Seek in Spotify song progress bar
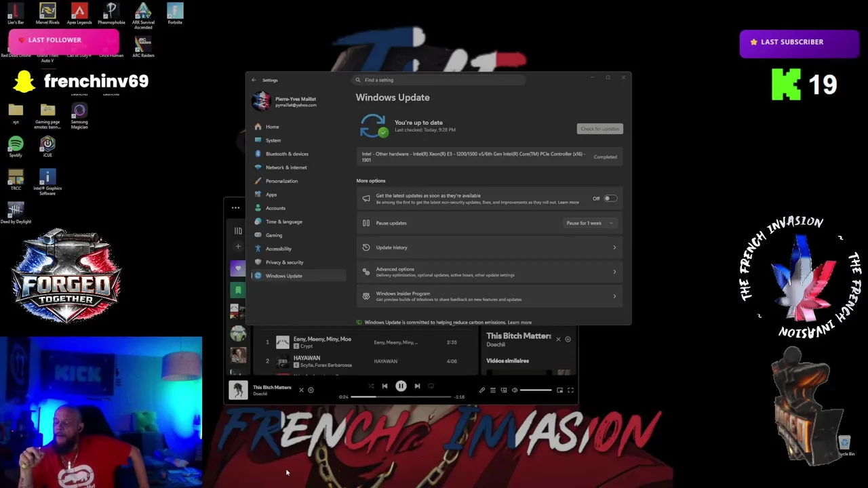Image resolution: width=868 pixels, height=488 pixels. click(402, 396)
